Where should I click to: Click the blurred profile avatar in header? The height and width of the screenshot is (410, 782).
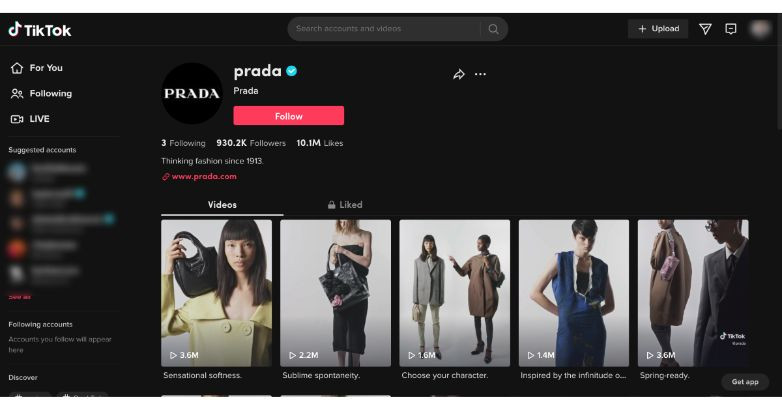pos(760,29)
